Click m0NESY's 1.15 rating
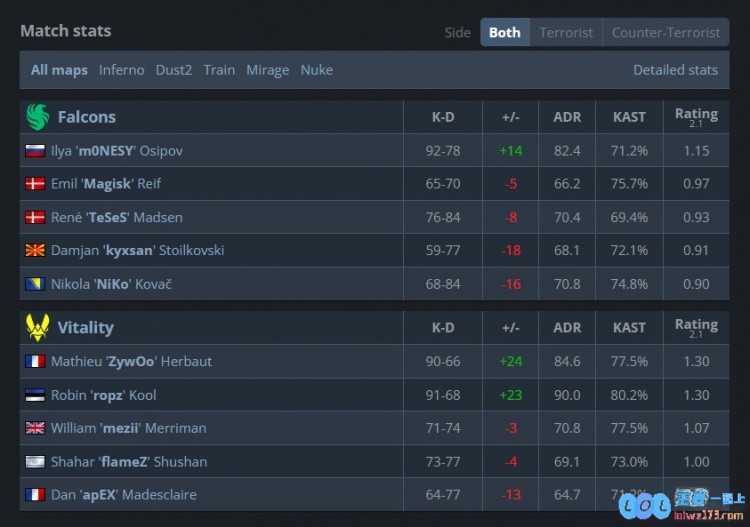The height and width of the screenshot is (527, 750). [696, 151]
